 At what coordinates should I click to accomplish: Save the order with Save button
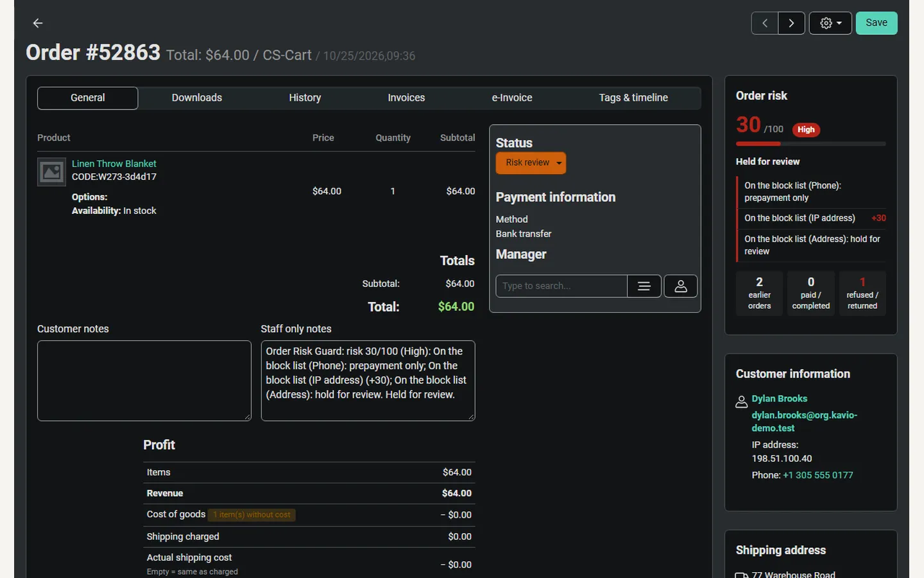click(877, 23)
